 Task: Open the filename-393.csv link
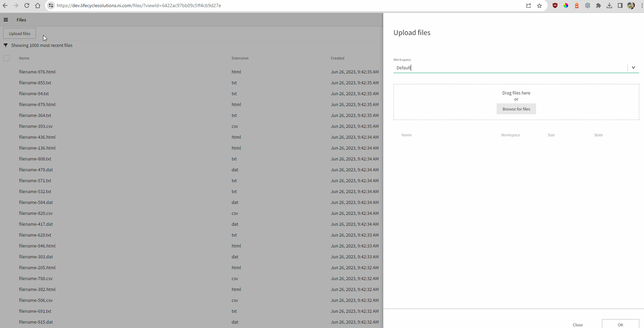tap(36, 126)
